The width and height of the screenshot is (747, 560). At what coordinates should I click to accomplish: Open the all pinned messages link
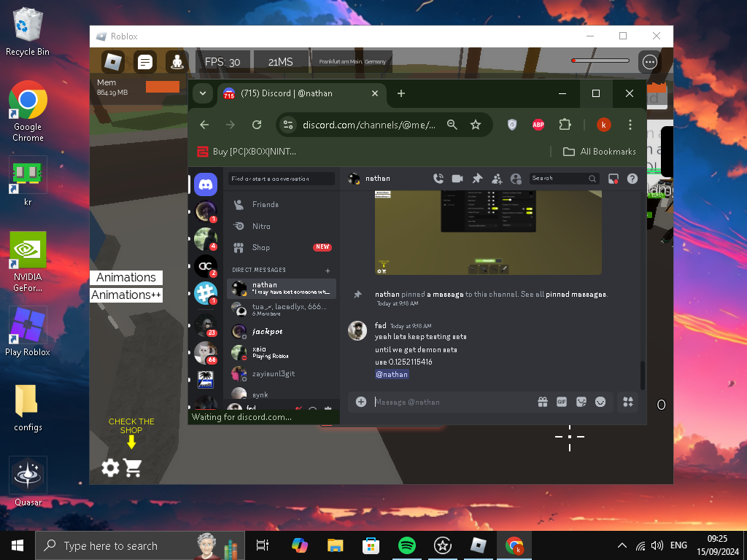[576, 295]
